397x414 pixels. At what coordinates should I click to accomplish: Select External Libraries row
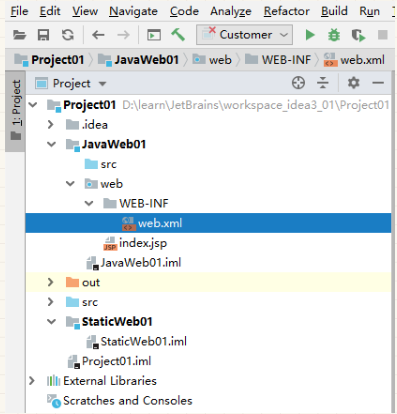point(208,381)
